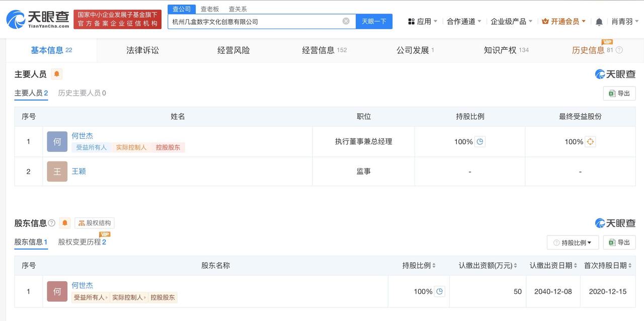Click 天眼一下 search button
This screenshot has width=644, height=321.
coord(374,22)
